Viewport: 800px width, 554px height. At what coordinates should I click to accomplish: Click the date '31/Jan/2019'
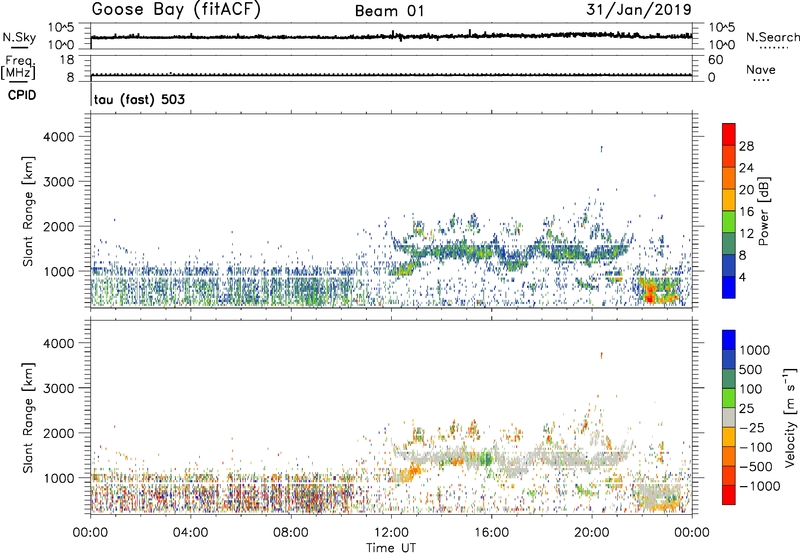[x=639, y=9]
